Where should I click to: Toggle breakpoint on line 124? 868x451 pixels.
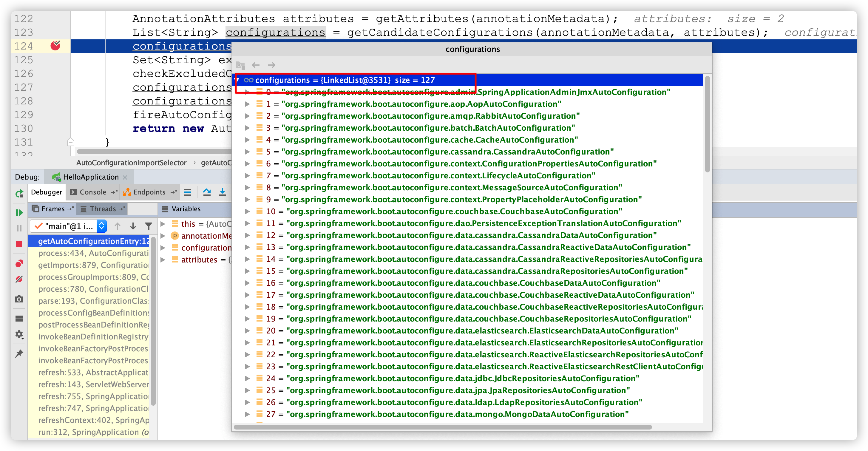(55, 46)
